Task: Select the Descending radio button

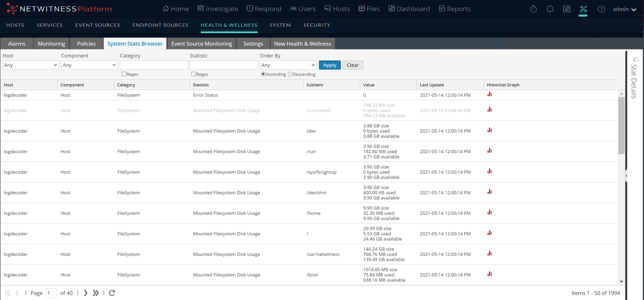Action: click(x=290, y=74)
